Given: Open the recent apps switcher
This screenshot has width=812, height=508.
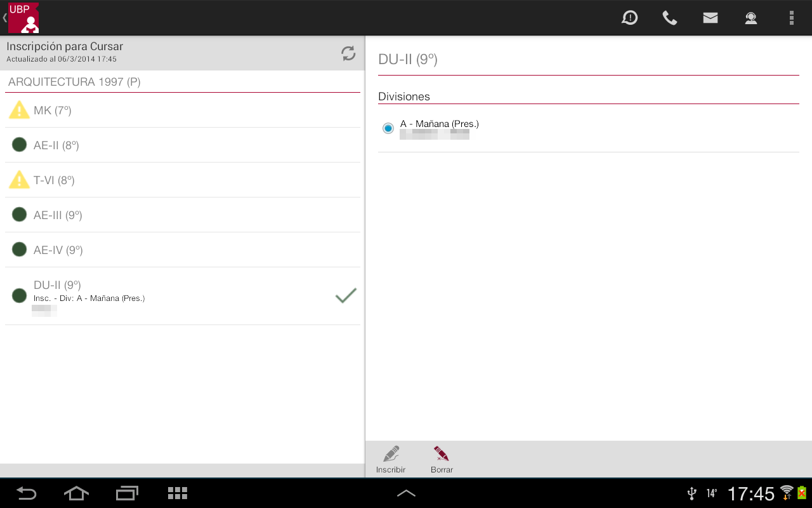Looking at the screenshot, I should [x=127, y=493].
